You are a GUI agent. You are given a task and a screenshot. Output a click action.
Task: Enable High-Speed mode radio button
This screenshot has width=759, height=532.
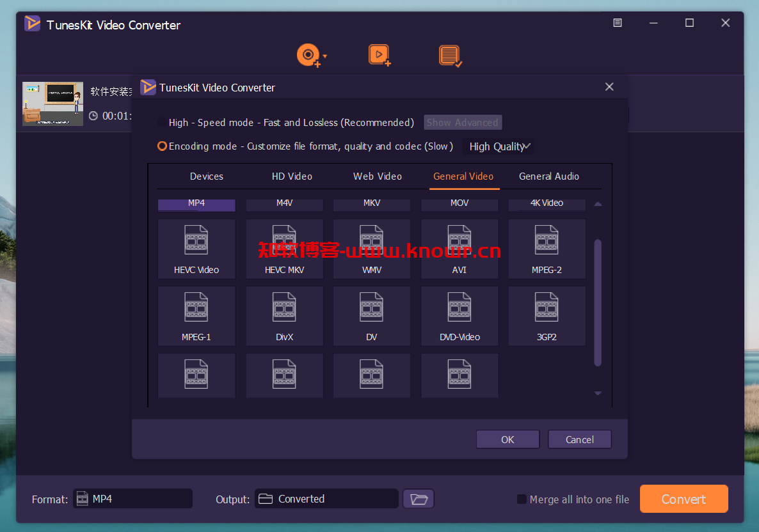[162, 122]
